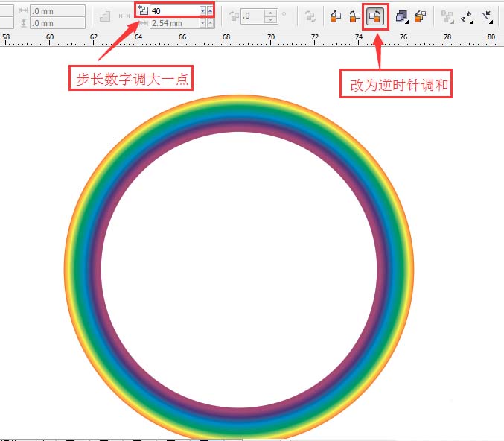Click the blend fixed spacing icon
Image resolution: width=504 pixels, height=441 pixels.
(x=124, y=16)
